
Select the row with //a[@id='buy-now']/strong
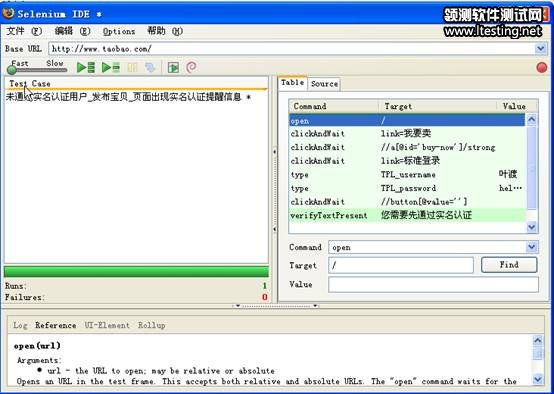click(x=407, y=147)
